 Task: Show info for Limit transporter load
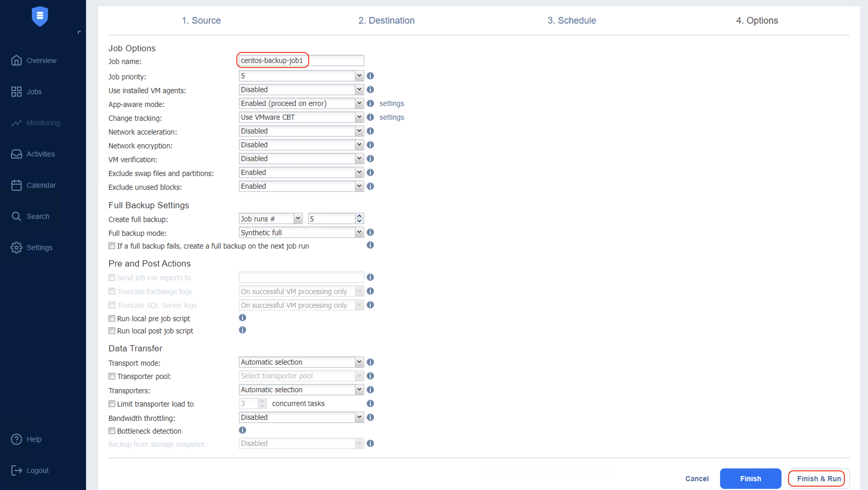click(370, 404)
